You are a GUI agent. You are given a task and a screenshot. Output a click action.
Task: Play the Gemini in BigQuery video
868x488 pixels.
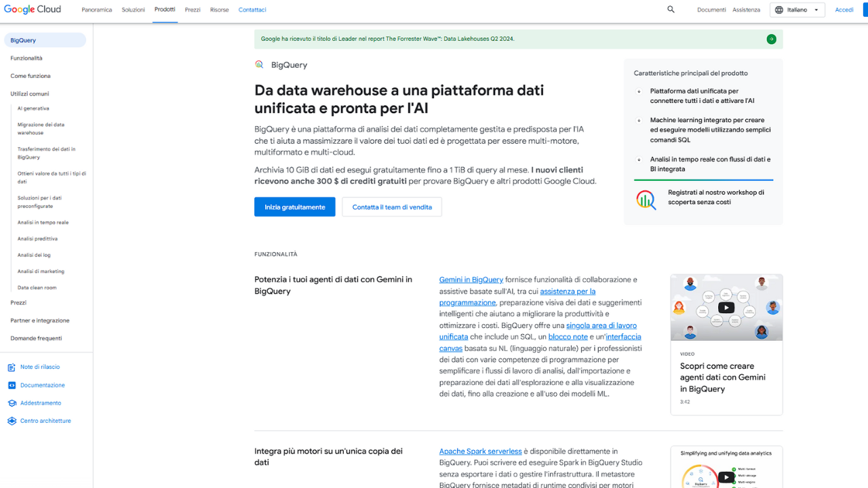point(726,307)
